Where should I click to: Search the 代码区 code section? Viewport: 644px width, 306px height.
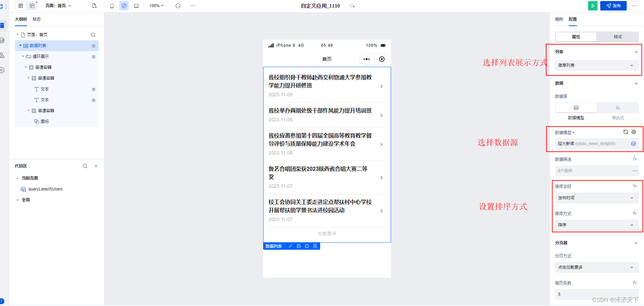click(x=85, y=166)
